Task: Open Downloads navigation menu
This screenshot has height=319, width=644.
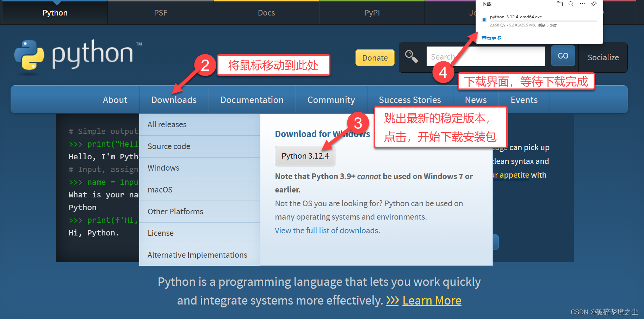Action: coord(174,100)
